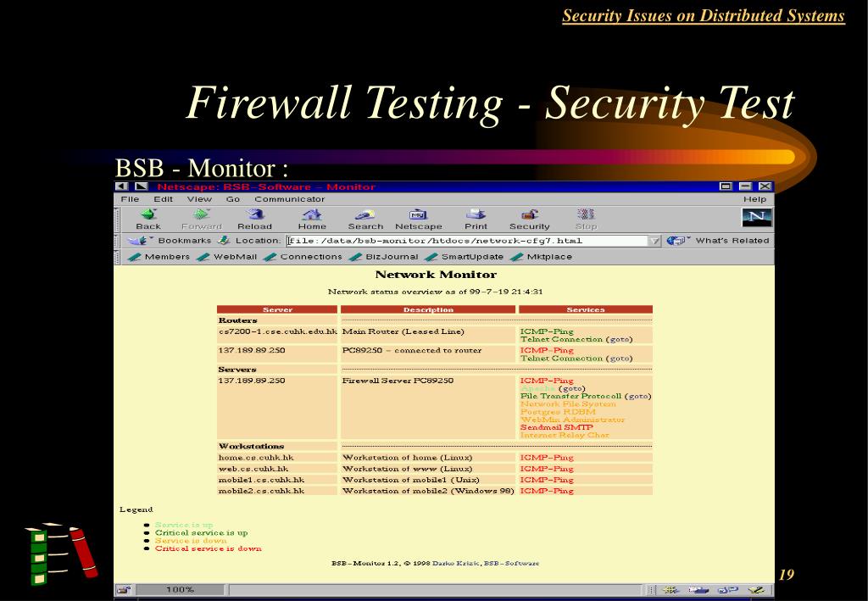Image resolution: width=868 pixels, height=601 pixels.
Task: Click the Back toolbar icon
Action: [148, 214]
